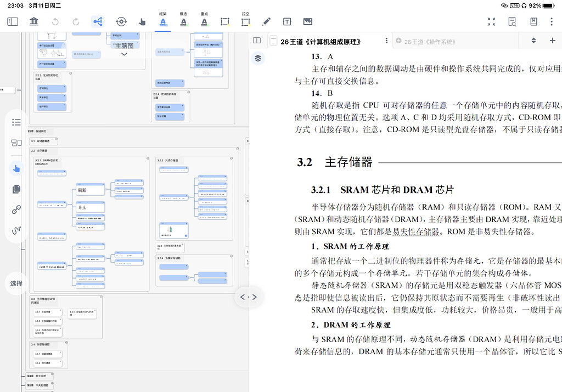562x392 pixels.
Task: Open the document sort order control
Action: tap(534, 41)
